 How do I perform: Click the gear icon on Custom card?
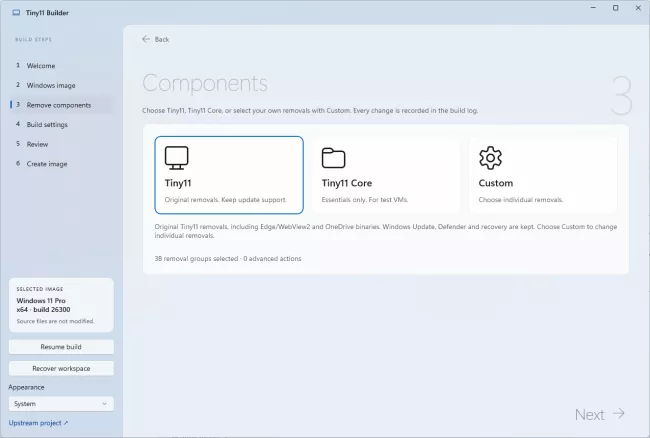(x=490, y=157)
